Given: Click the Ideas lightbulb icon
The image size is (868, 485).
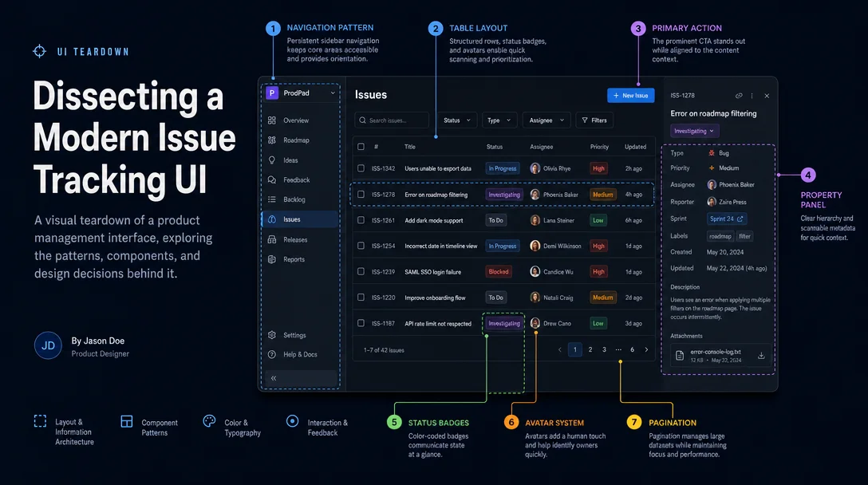Looking at the screenshot, I should coord(272,160).
